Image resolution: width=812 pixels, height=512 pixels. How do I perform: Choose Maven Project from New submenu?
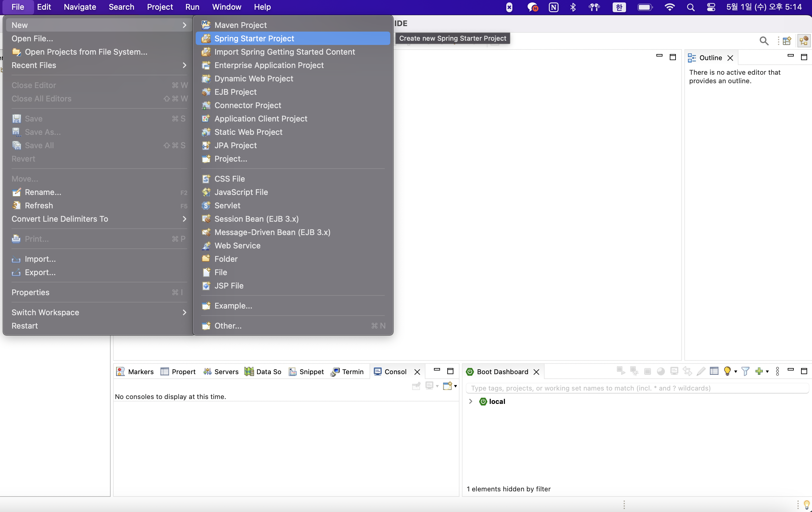[240, 25]
